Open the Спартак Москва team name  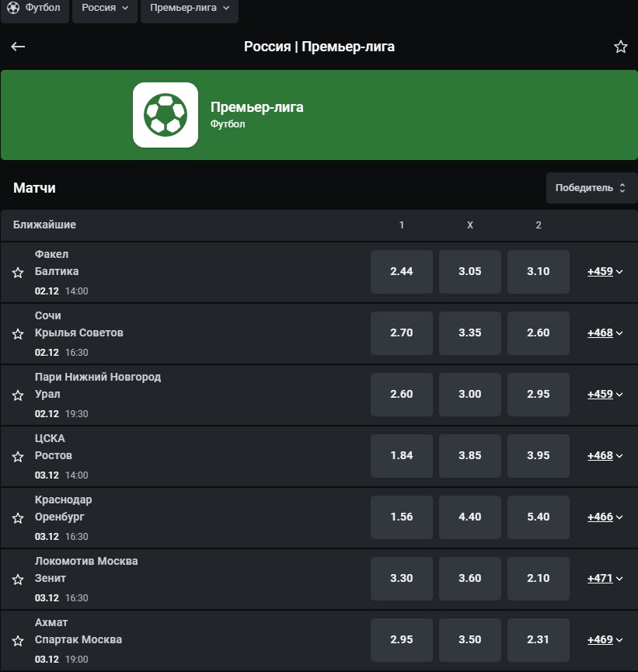(x=78, y=639)
